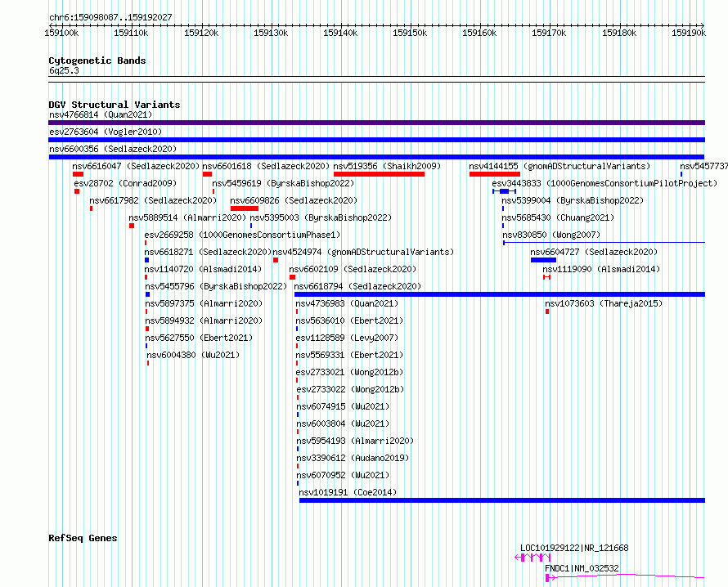
Task: Open the nsv5455796 (ByrskaBishop2022) label
Action: pos(217,286)
